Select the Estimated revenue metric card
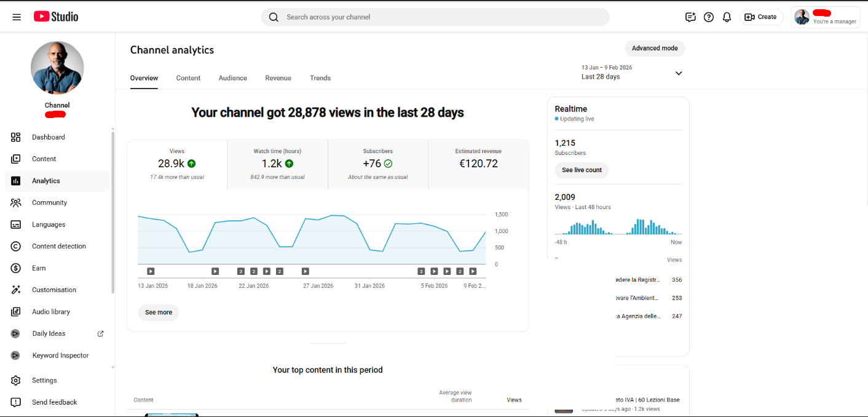 tap(478, 164)
